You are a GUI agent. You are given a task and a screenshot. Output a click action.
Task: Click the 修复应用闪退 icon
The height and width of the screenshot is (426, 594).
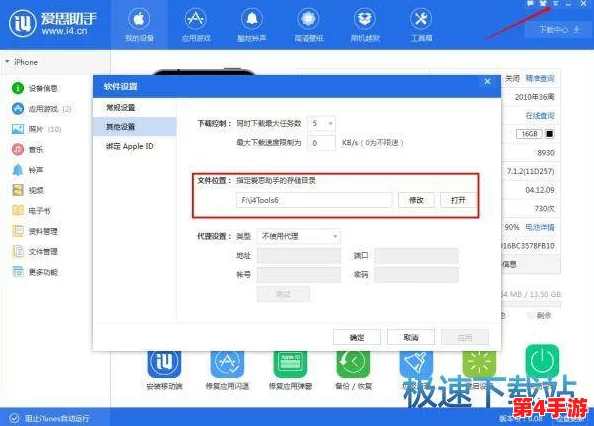point(227,363)
